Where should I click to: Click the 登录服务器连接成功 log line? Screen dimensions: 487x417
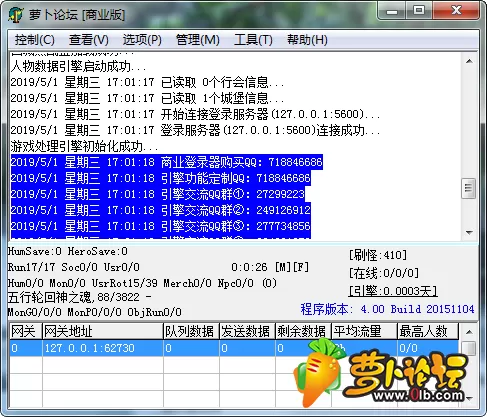pos(195,130)
